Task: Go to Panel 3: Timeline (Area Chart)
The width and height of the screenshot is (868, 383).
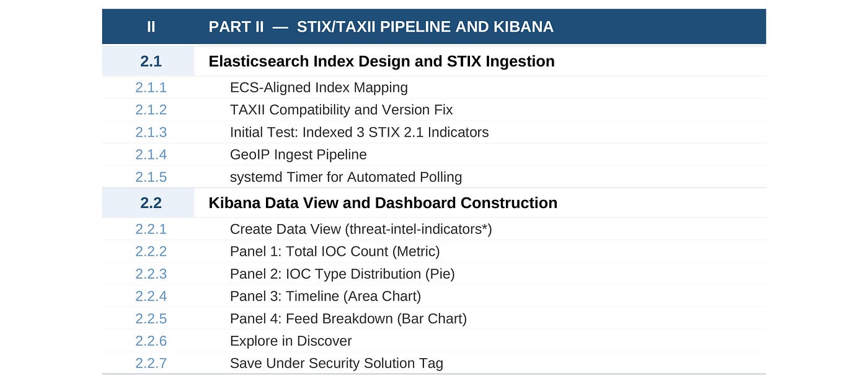Action: coord(325,296)
